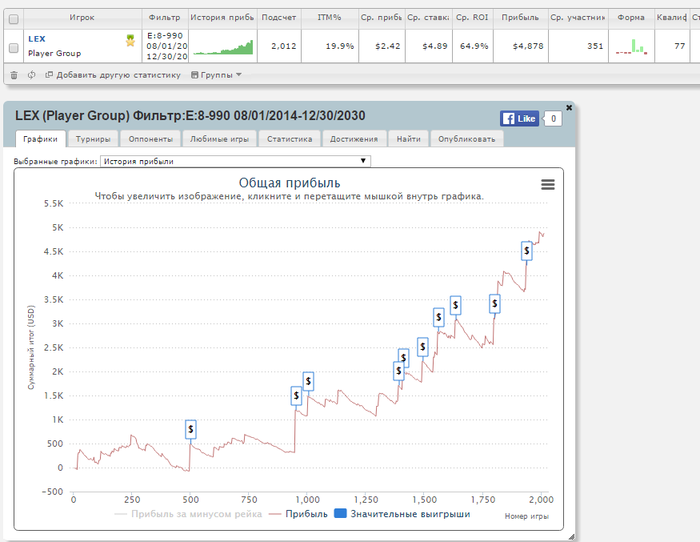The width and height of the screenshot is (700, 542).
Task: Click the gold star badge beside LEX
Action: [x=130, y=41]
